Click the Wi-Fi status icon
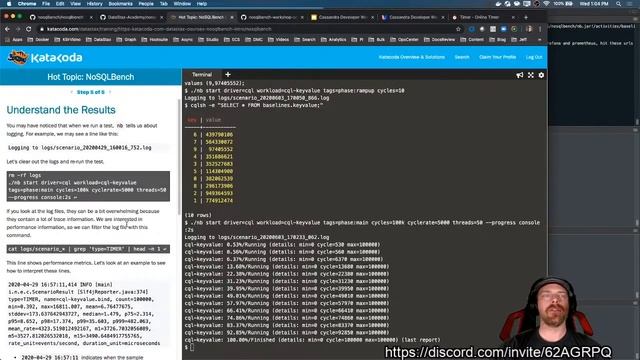The width and height of the screenshot is (640, 360). point(546,4)
